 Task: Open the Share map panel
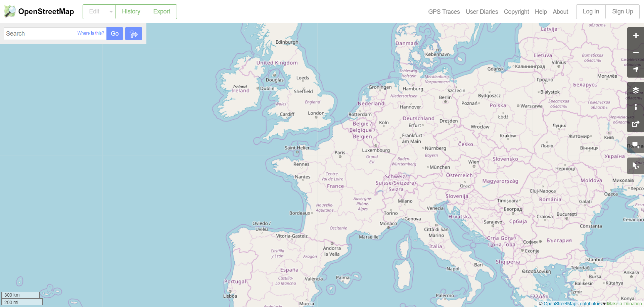636,124
